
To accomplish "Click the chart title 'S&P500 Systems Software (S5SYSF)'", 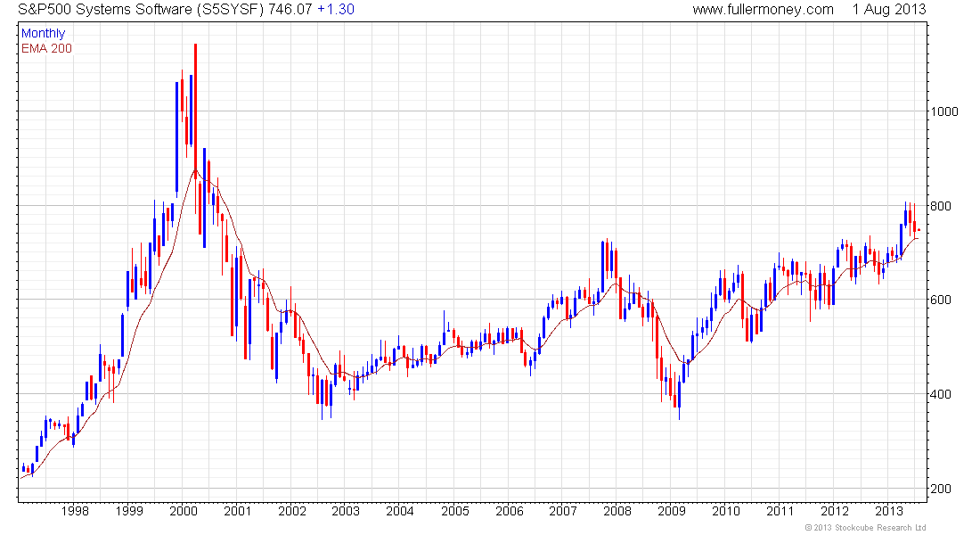I will click(x=141, y=10).
